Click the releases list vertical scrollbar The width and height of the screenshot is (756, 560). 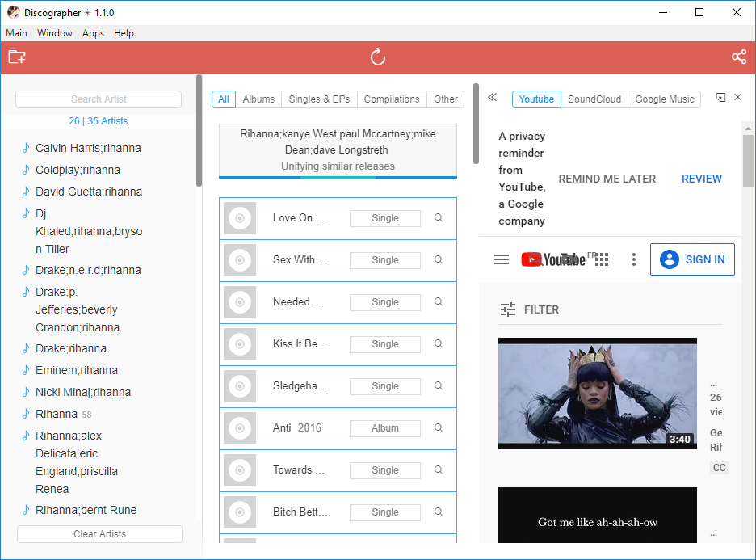coord(476,124)
